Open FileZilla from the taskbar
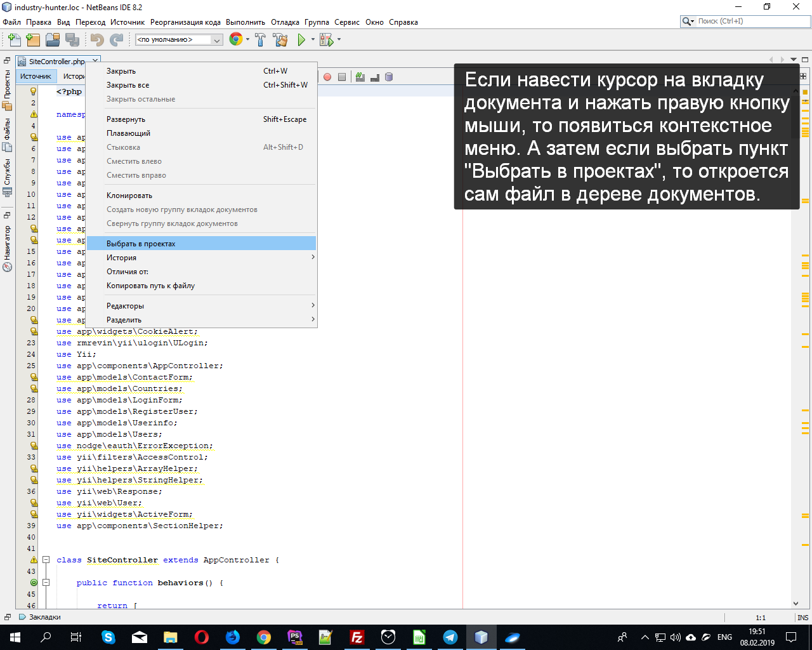The width and height of the screenshot is (812, 650). (x=357, y=637)
